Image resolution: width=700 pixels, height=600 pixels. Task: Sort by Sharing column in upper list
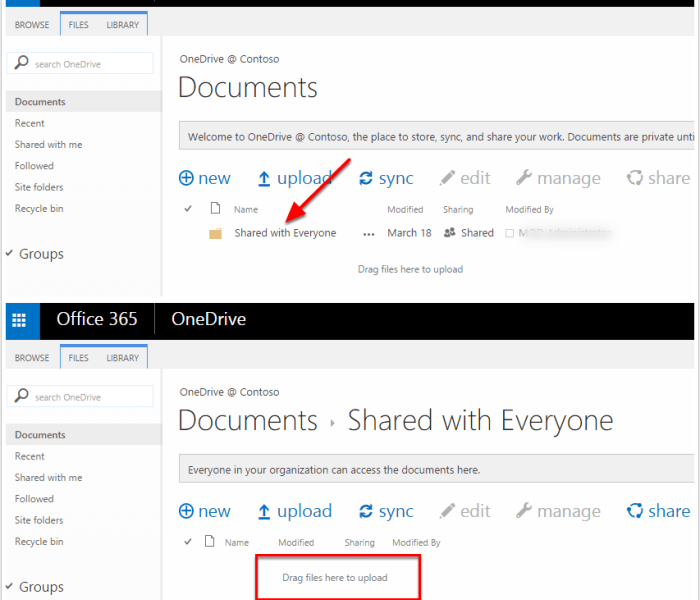[458, 210]
